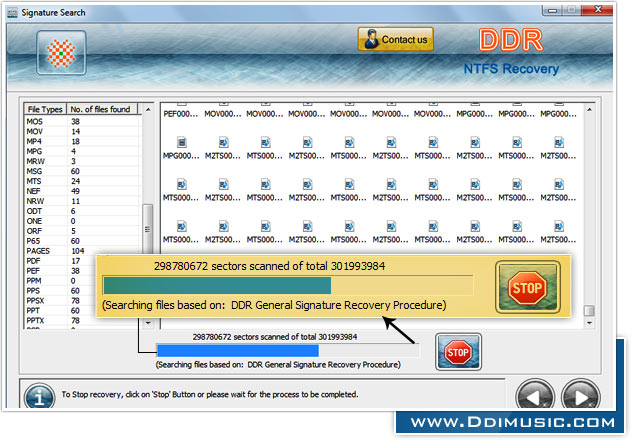631x440 pixels.
Task: Select the MSG file type row
Action: [x=82, y=171]
